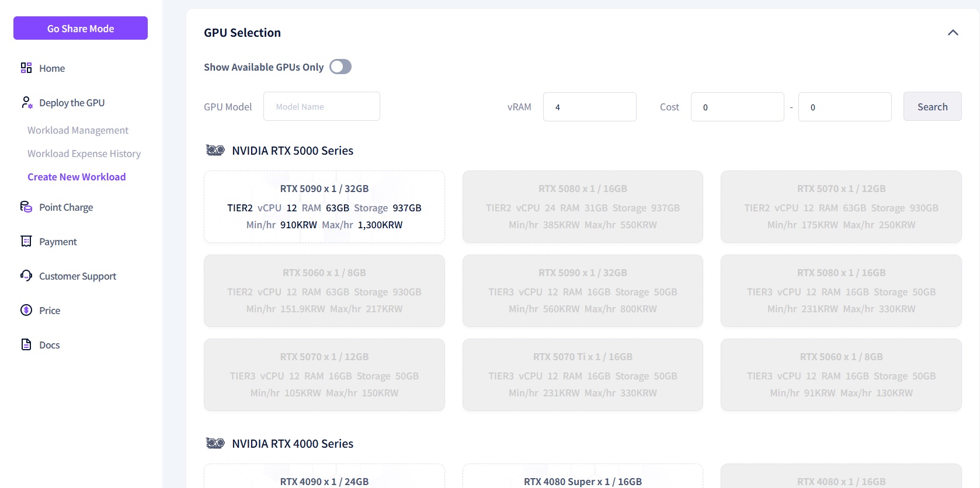Click the Customer Support headset icon

(x=26, y=276)
